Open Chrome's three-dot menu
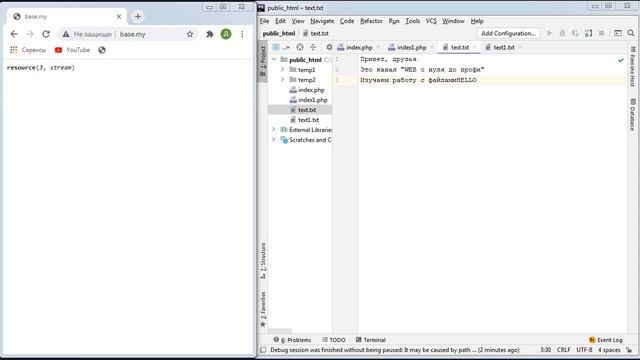 coord(242,34)
